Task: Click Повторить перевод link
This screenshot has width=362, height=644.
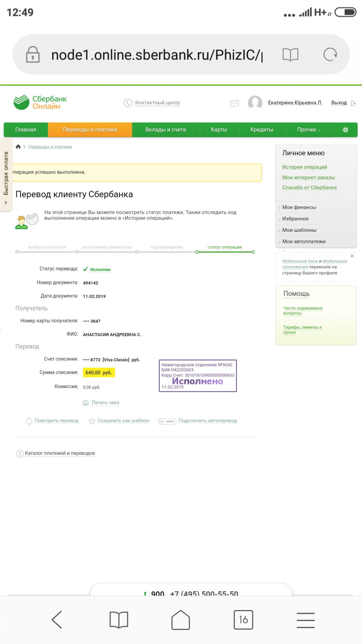Action: click(57, 421)
